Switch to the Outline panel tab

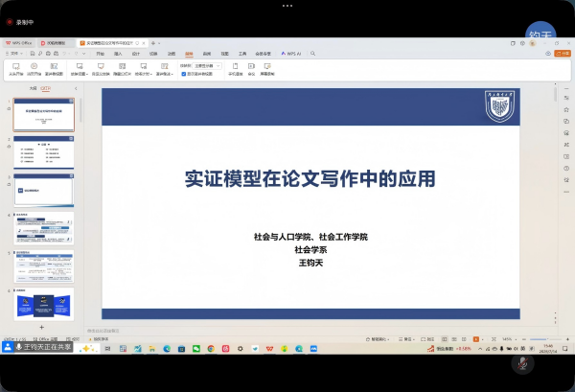pyautogui.click(x=34, y=88)
